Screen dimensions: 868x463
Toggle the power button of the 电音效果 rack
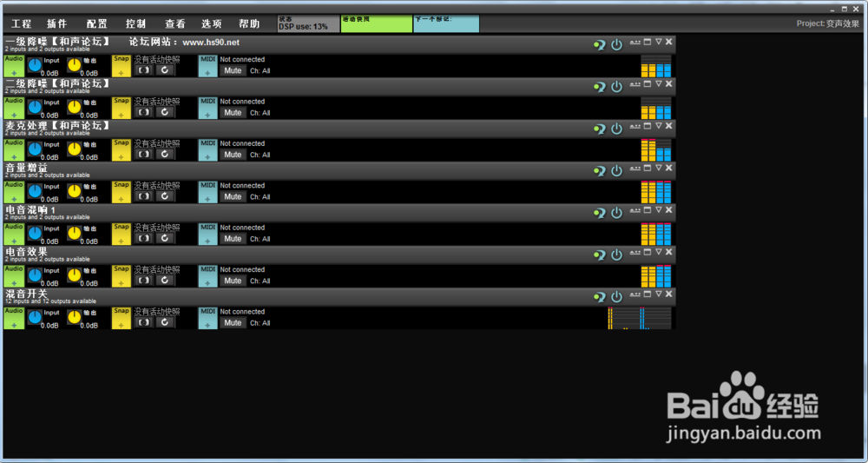(616, 255)
